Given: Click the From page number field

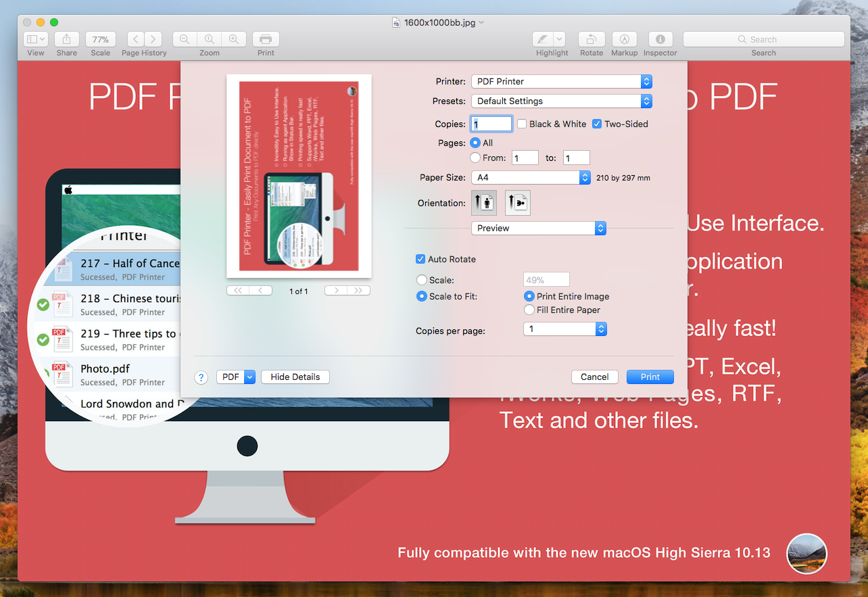Looking at the screenshot, I should click(525, 158).
